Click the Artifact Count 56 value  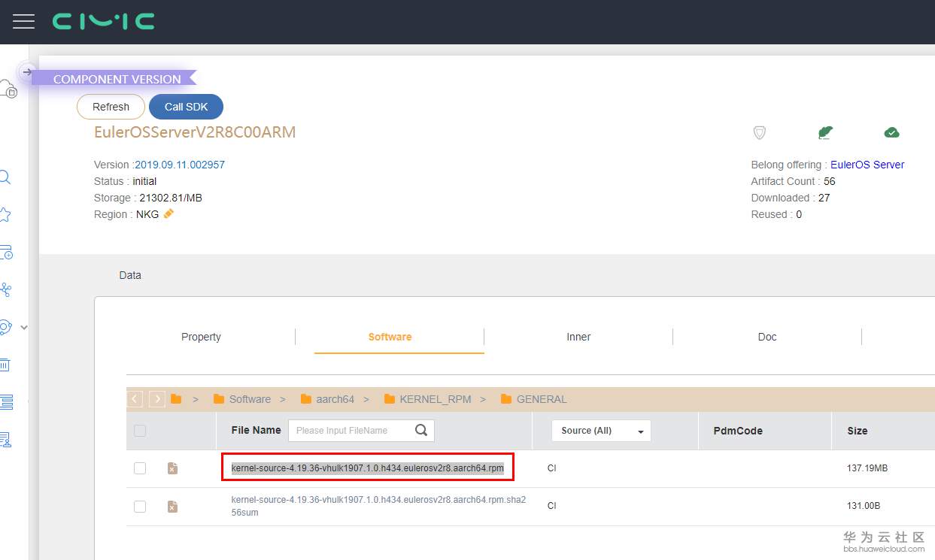click(829, 181)
